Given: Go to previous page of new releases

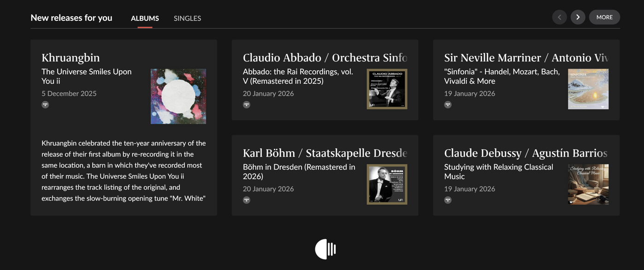Looking at the screenshot, I should point(559,17).
